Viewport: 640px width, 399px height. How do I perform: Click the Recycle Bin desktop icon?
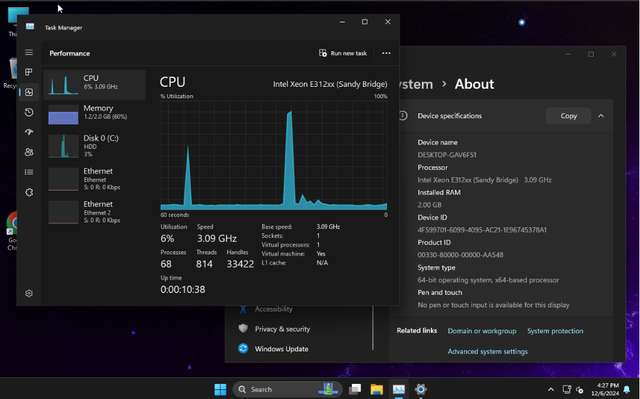11,73
